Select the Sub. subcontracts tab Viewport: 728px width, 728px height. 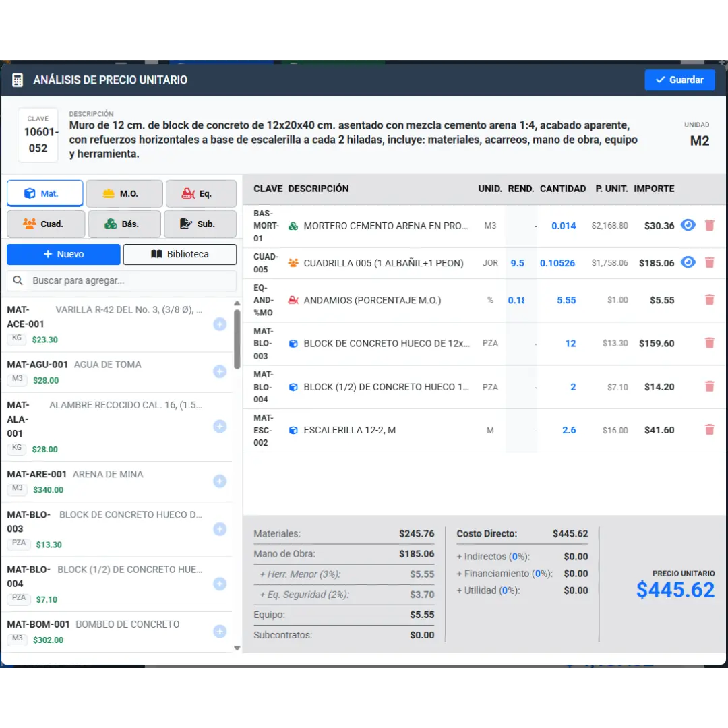pos(200,224)
